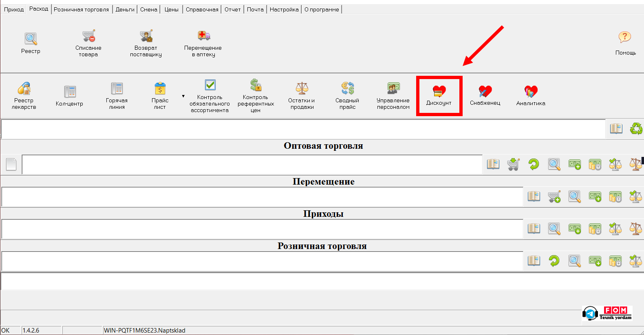This screenshot has width=644, height=335.
Task: Open the Почта tab
Action: point(255,9)
